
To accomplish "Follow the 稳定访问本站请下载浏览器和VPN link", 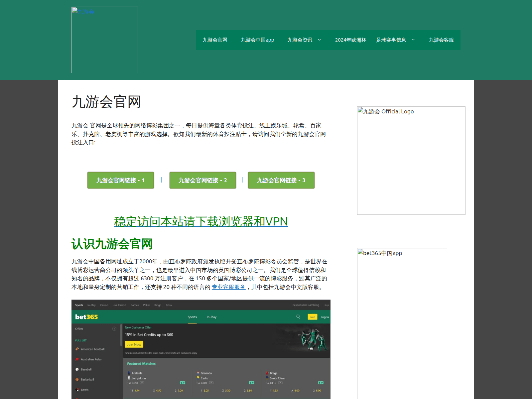I will coord(201,221).
